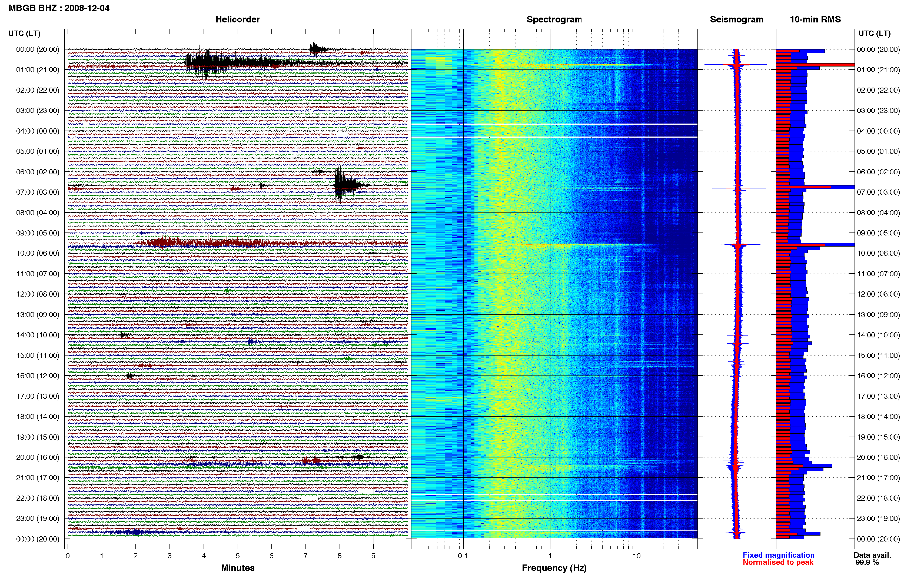
Task: Click the left 18:00 (14:00) time label
Action: coord(38,416)
